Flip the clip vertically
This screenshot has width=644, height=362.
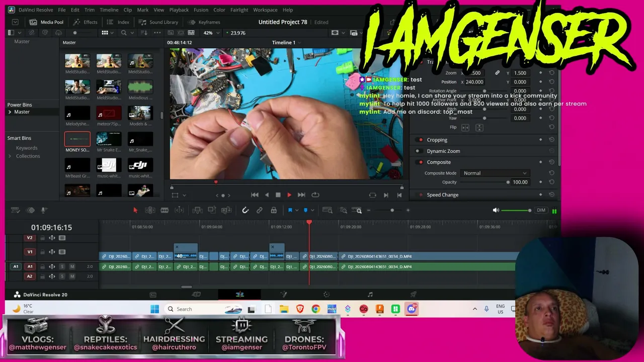479,128
